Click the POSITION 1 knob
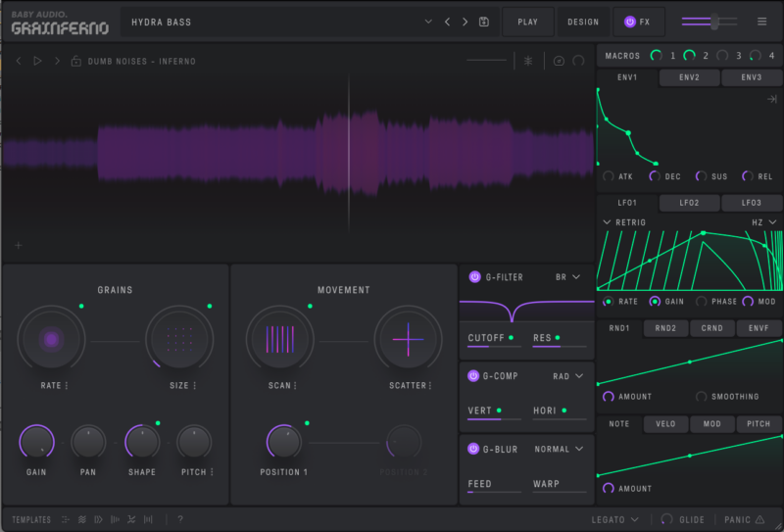Image resolution: width=784 pixels, height=532 pixels. pyautogui.click(x=283, y=442)
